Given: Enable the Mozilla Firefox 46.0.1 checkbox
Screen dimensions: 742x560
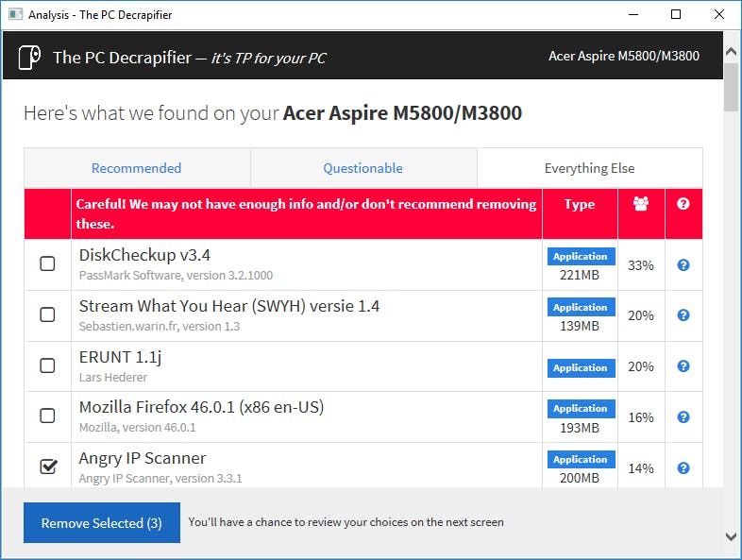Looking at the screenshot, I should click(47, 416).
